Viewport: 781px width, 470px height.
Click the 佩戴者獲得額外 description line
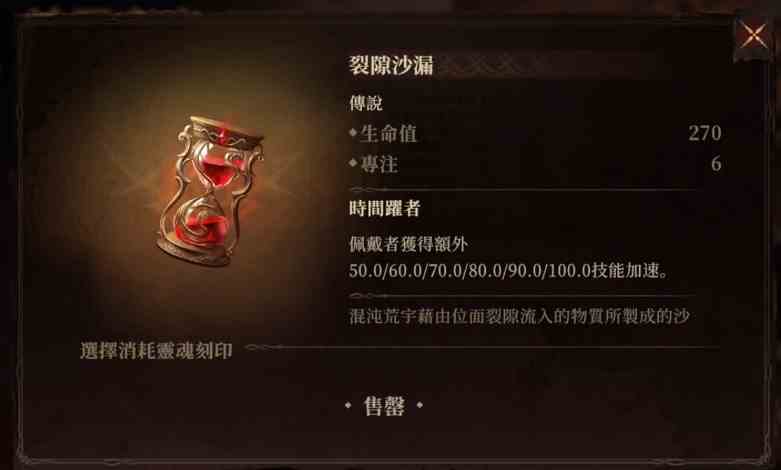click(x=408, y=244)
